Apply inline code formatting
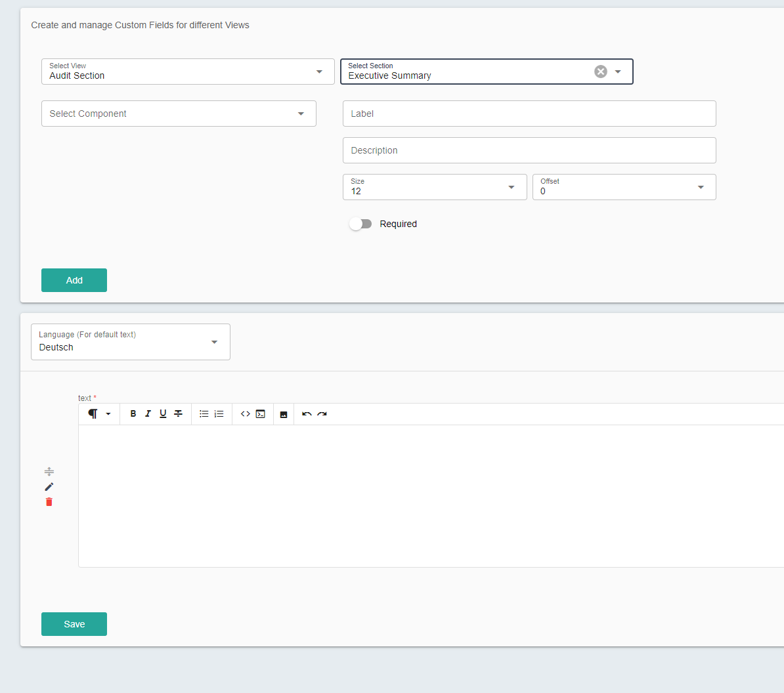Screen dimensions: 784x693 coord(246,413)
